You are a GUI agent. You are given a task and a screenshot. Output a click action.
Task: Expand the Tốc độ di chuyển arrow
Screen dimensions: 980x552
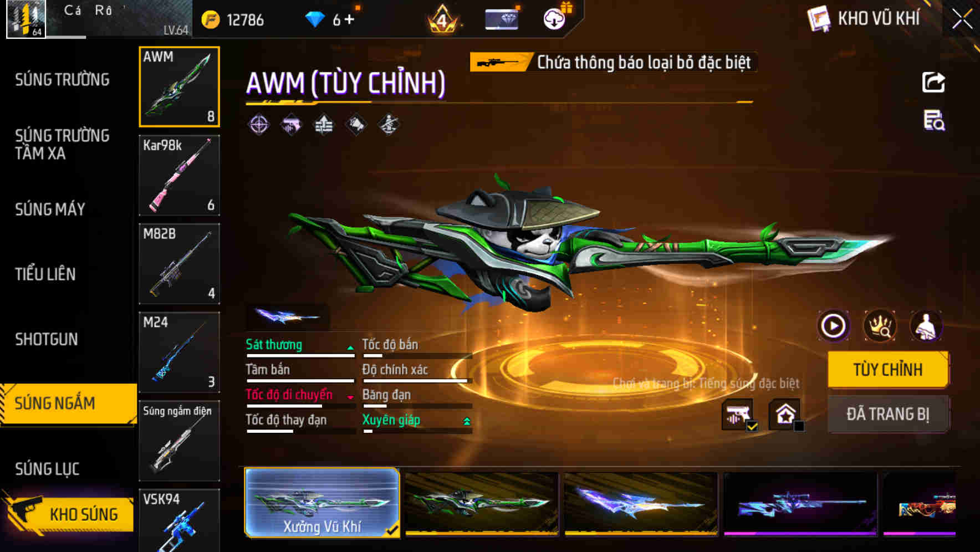350,397
